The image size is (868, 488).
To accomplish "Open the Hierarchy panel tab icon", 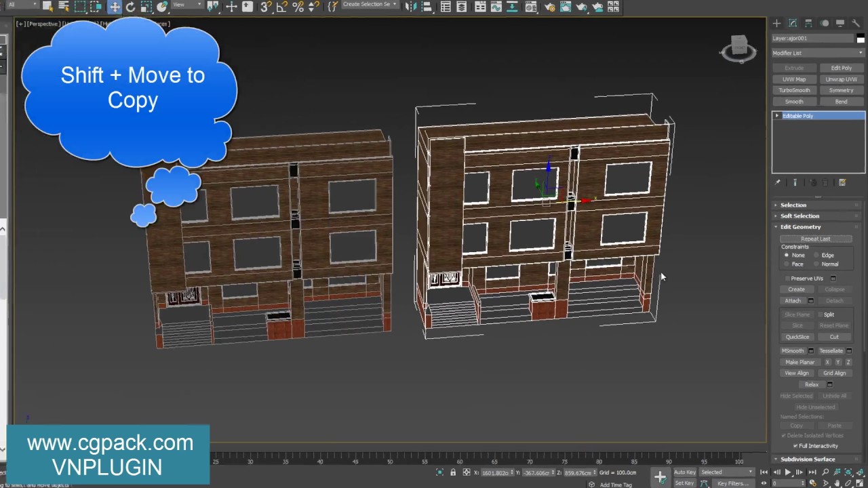I will (x=808, y=23).
